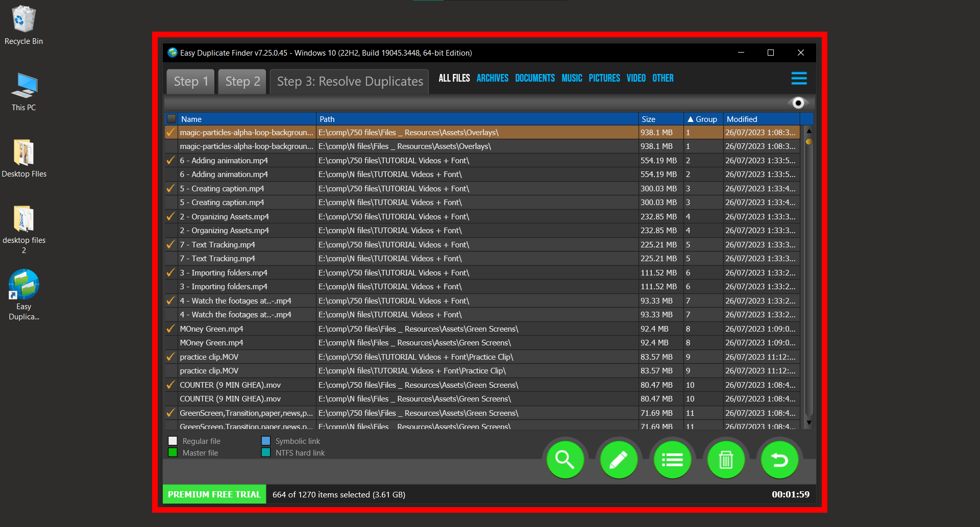Check the select-all checkbox in the header

171,118
